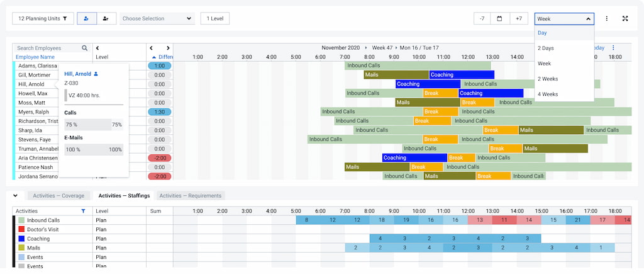The width and height of the screenshot is (644, 274).
Task: Open the vertical dots menu in top toolbar
Action: coord(607,18)
